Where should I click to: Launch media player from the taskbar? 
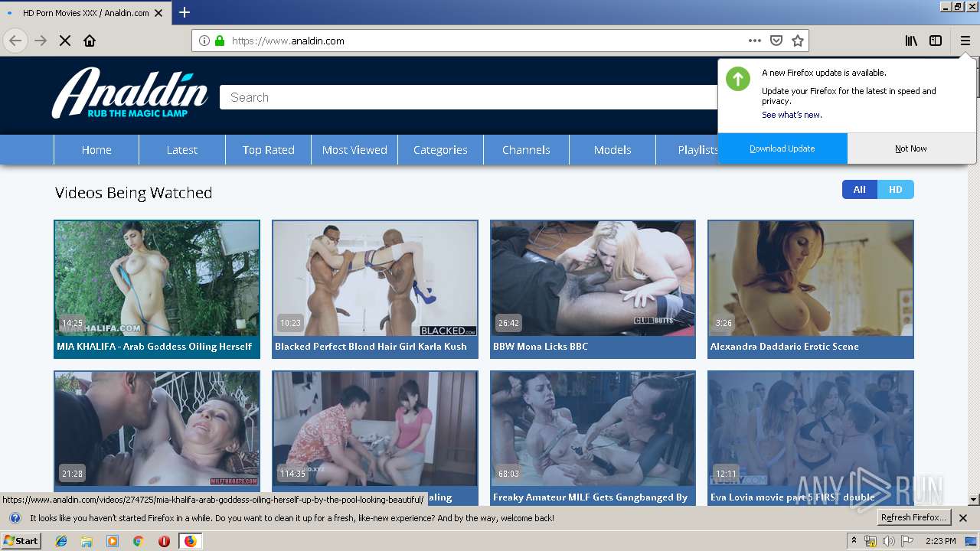click(113, 541)
